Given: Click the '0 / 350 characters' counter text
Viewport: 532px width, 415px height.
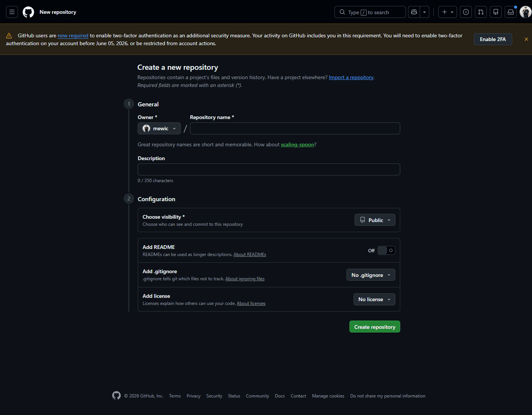Looking at the screenshot, I should (155, 181).
